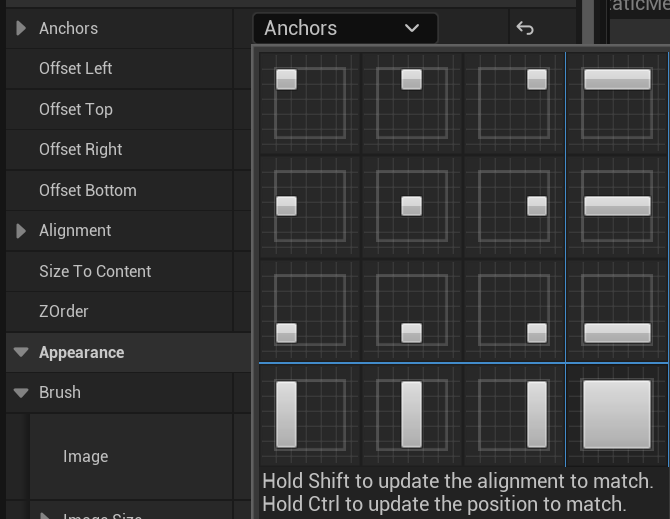This screenshot has width=670, height=519.
Task: Expand the Anchors property row
Action: (21, 28)
